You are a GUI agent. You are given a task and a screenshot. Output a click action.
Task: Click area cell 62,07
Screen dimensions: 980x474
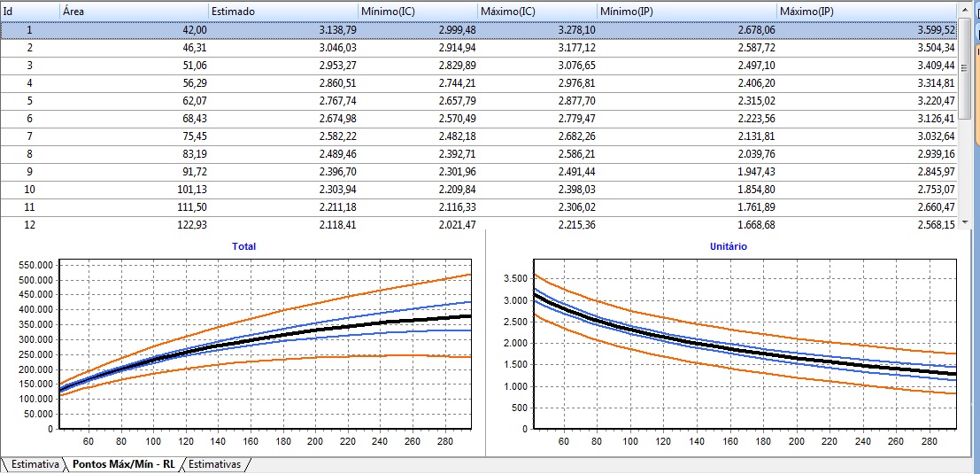click(195, 101)
